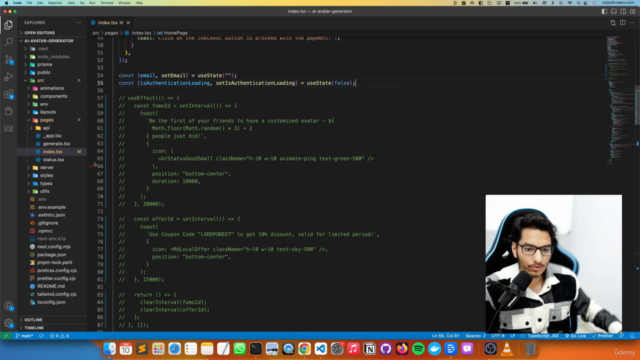The image size is (640, 360).
Task: Collapse the OPEN EDITORS section
Action: click(x=39, y=33)
